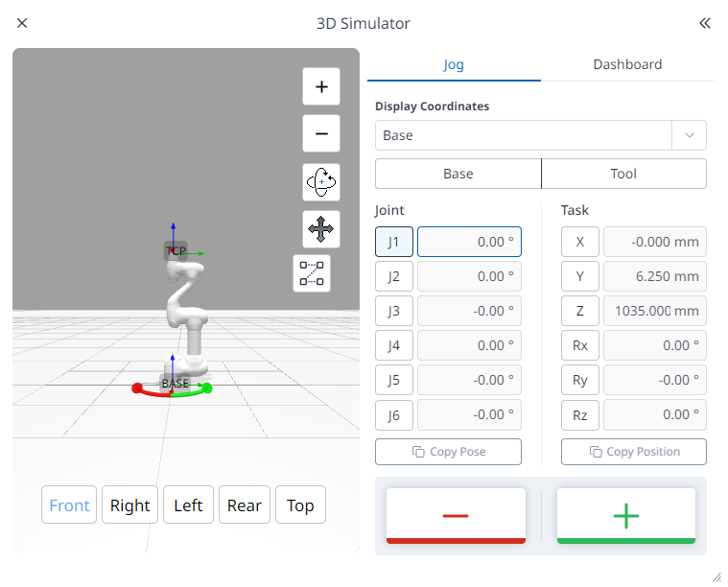
Task: Click the TCP label in the 3D view
Action: coord(176,251)
